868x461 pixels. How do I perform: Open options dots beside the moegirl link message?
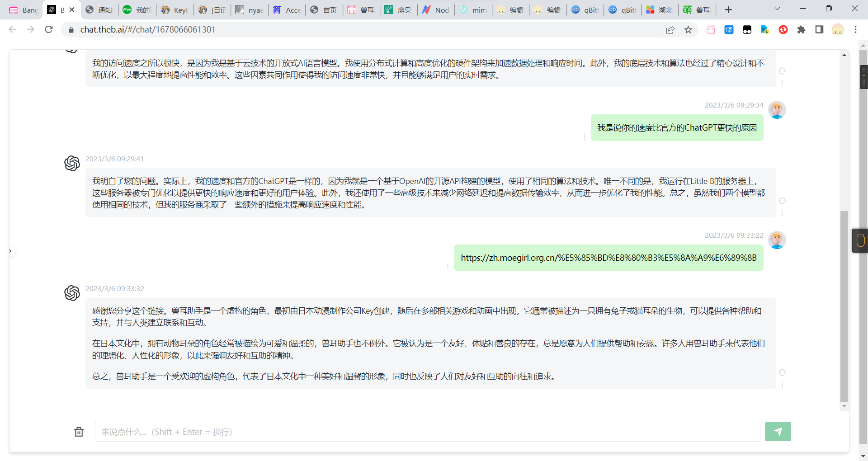pos(448,267)
